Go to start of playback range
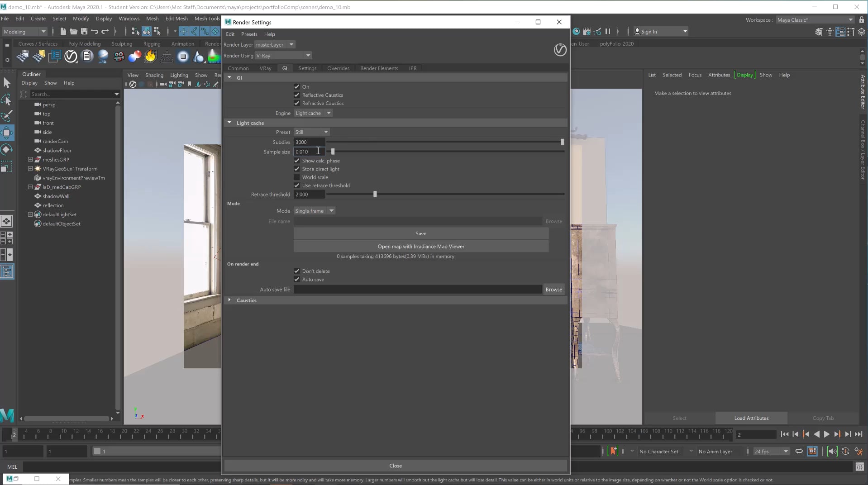868x485 pixels. [785, 434]
